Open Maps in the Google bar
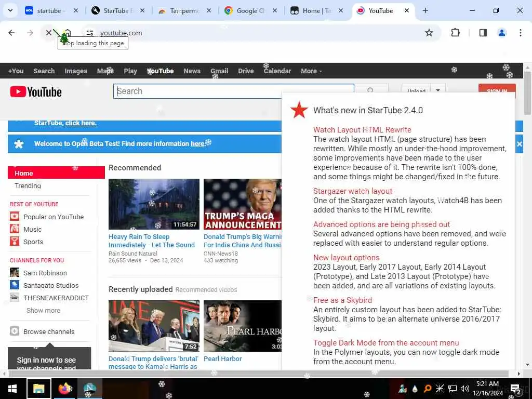This screenshot has width=532, height=399. pos(105,71)
